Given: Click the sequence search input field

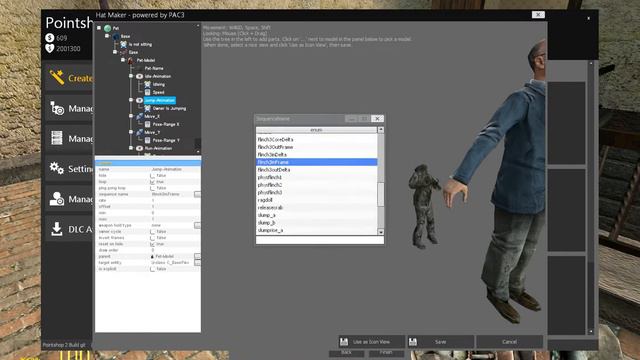Looking at the screenshot, I should (x=320, y=240).
